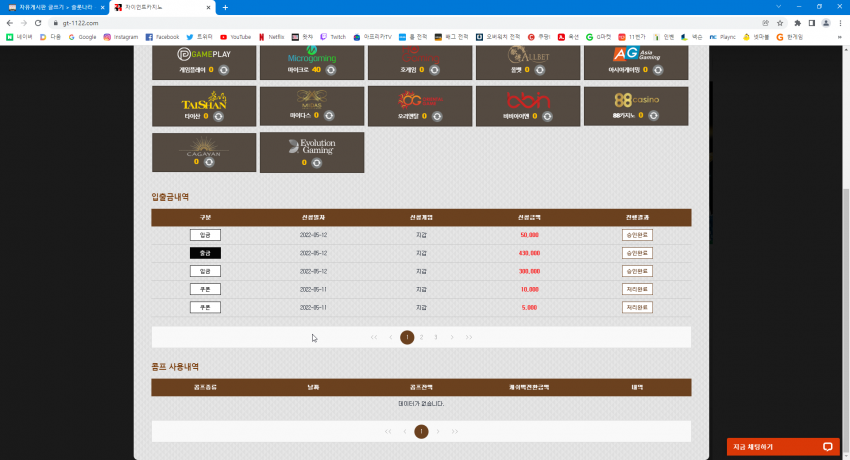Screen dimensions: 850x460
Task: Open the browser extensions puzzle icon
Action: (797, 23)
